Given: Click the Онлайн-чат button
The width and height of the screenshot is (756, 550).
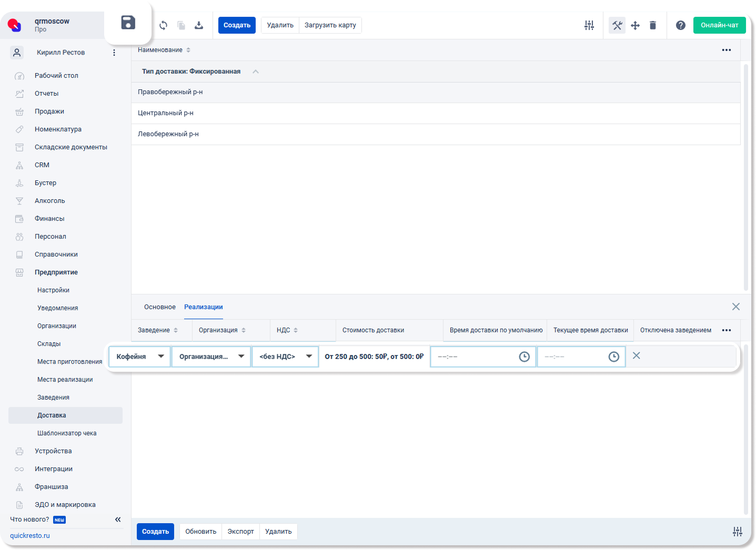Looking at the screenshot, I should click(719, 25).
